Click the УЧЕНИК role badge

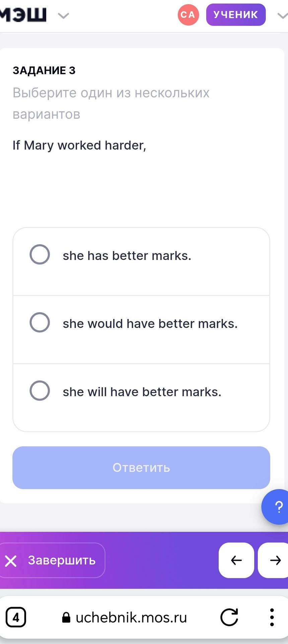click(236, 15)
